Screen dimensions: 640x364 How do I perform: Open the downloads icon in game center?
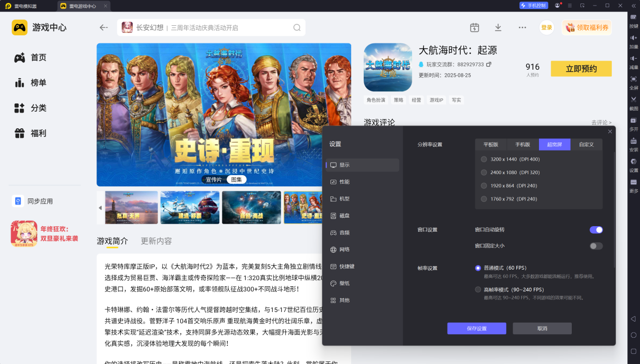pyautogui.click(x=498, y=27)
